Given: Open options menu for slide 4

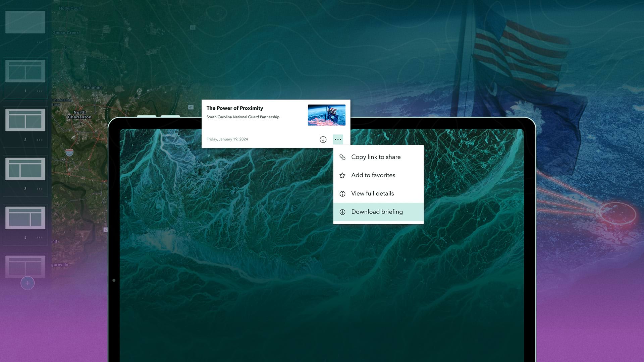Looking at the screenshot, I should click(x=40, y=238).
